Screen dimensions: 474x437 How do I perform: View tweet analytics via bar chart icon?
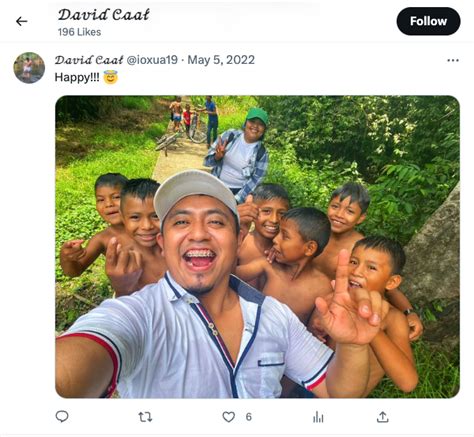(318, 417)
